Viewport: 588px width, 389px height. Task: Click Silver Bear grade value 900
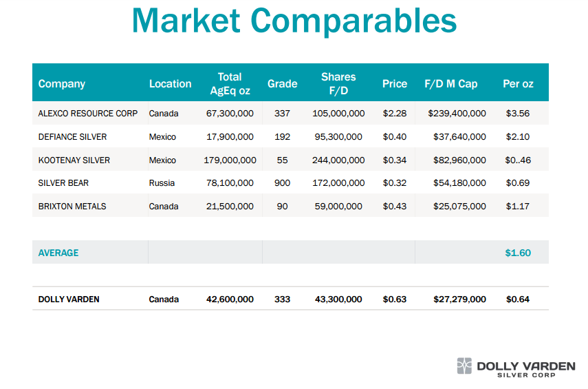(283, 183)
